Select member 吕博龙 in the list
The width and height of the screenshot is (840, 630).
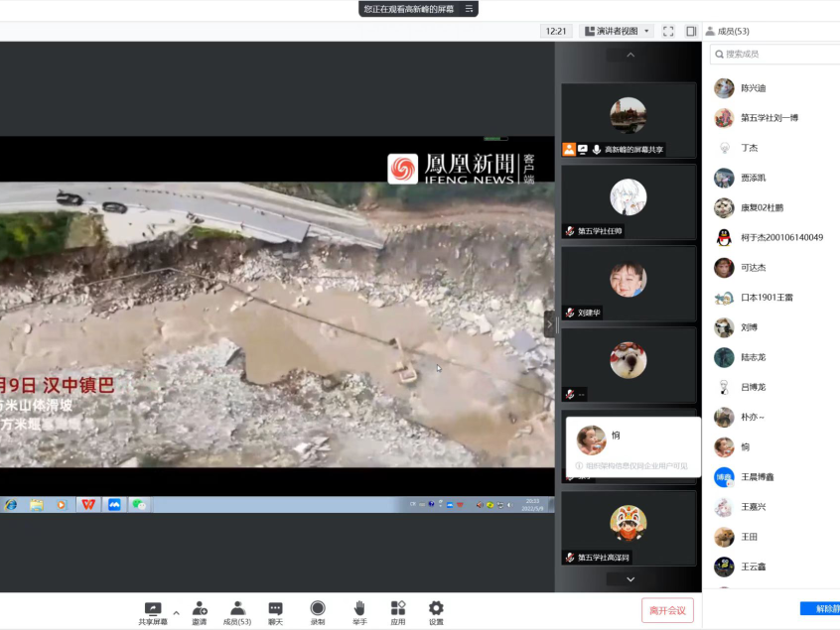[771, 387]
